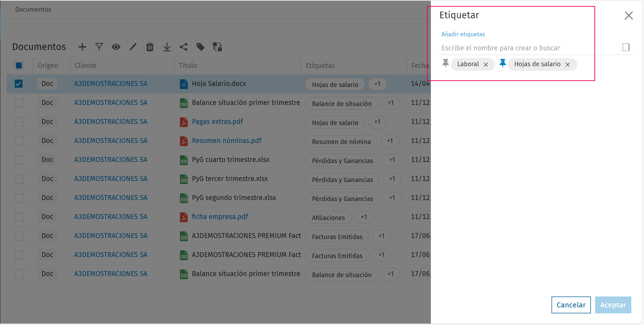Viewport: 644px width, 325px height.
Task: Open the Pagas extras.pdf link
Action: click(x=217, y=121)
